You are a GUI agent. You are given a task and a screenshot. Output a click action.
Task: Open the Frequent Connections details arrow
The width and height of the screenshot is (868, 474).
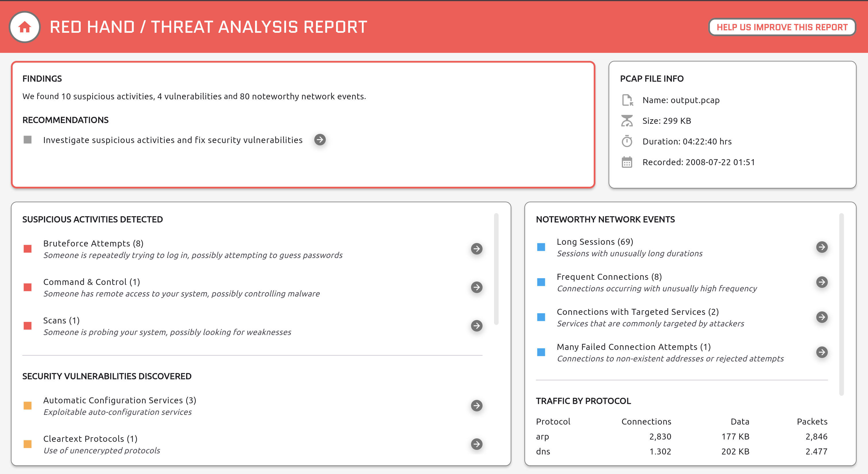(822, 282)
